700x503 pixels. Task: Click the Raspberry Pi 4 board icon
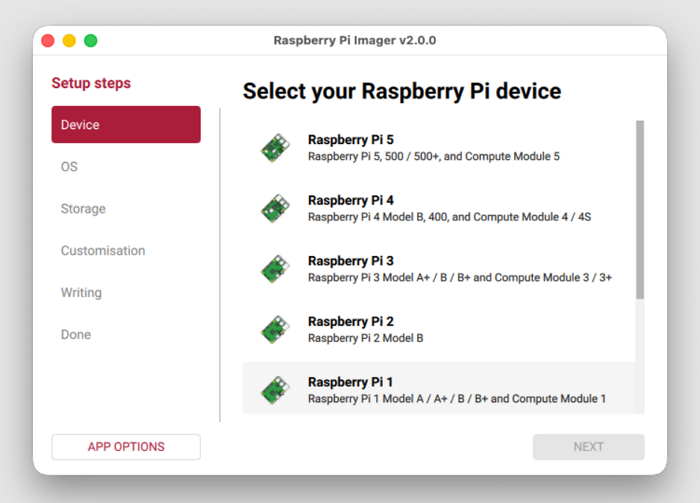pyautogui.click(x=275, y=208)
